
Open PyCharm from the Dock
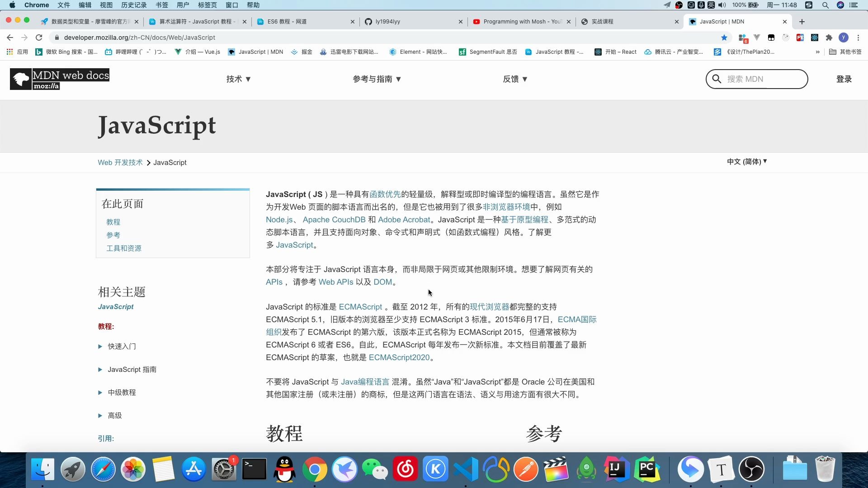click(x=647, y=469)
